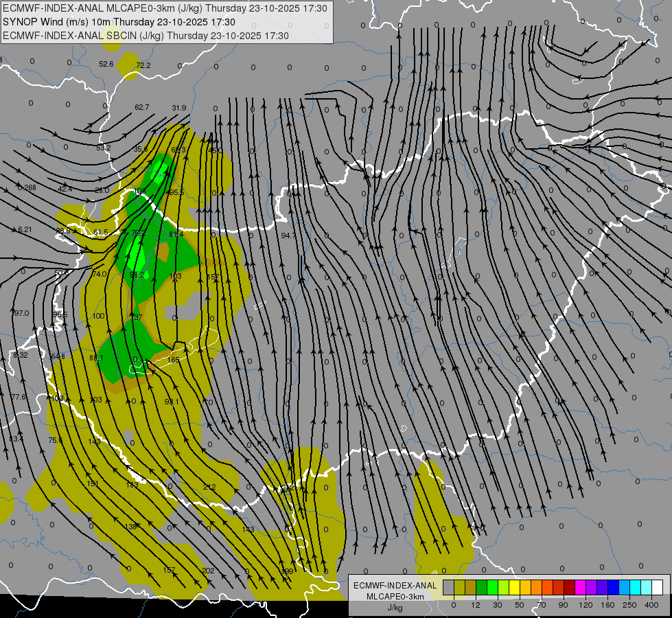Click the legend tick label 30

[x=497, y=605]
